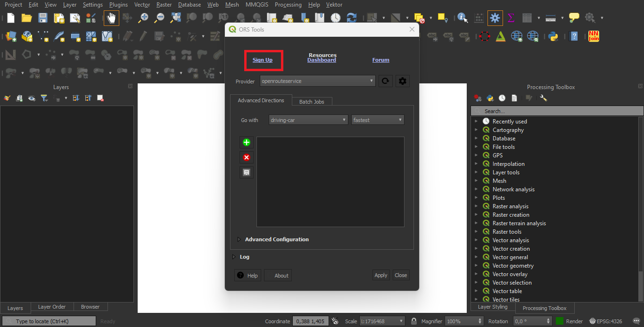Image resolution: width=644 pixels, height=327 pixels.
Task: Switch to the Batch Jobs tab
Action: (x=312, y=102)
